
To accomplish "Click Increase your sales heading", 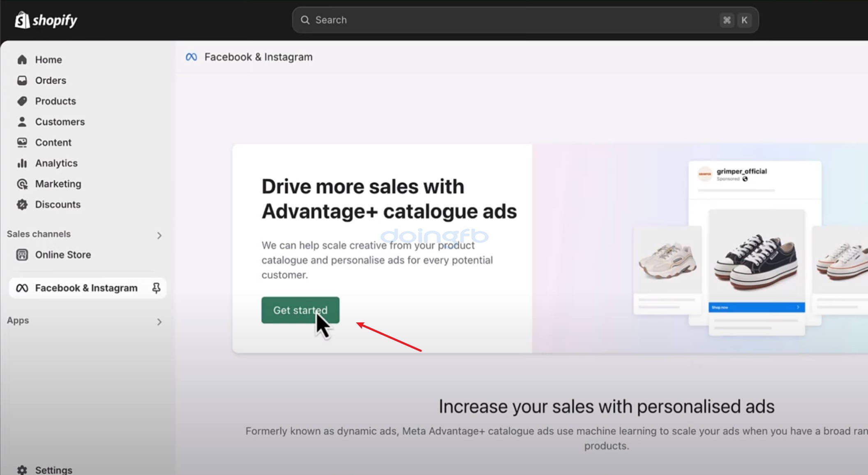I will point(607,407).
